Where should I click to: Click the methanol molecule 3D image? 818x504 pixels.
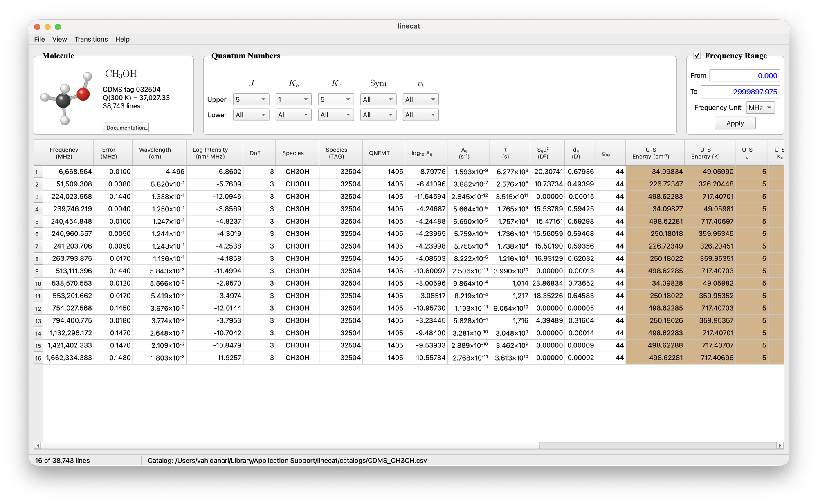click(66, 98)
